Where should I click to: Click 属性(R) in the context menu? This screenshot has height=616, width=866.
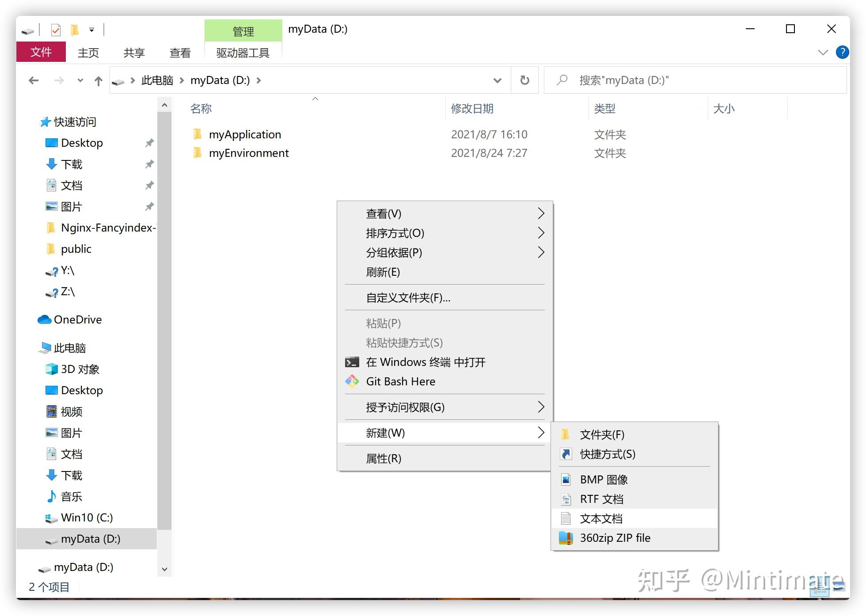tap(384, 459)
